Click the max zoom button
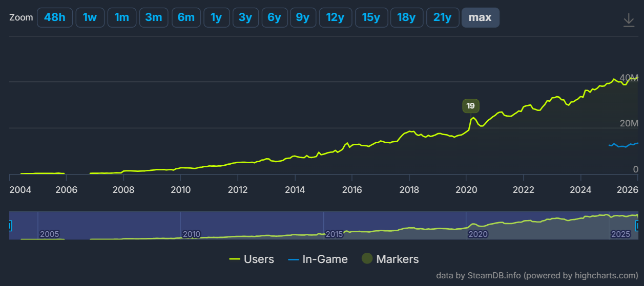 [480, 17]
